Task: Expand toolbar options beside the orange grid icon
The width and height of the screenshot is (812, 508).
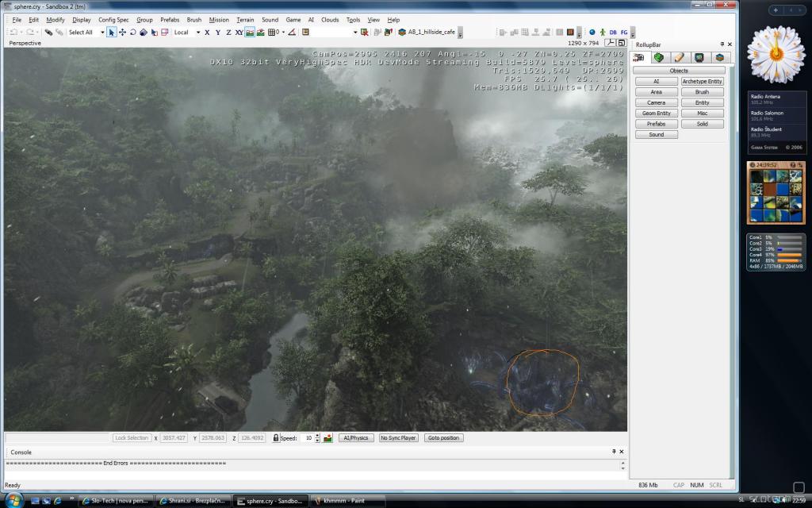Action: [x=579, y=33]
